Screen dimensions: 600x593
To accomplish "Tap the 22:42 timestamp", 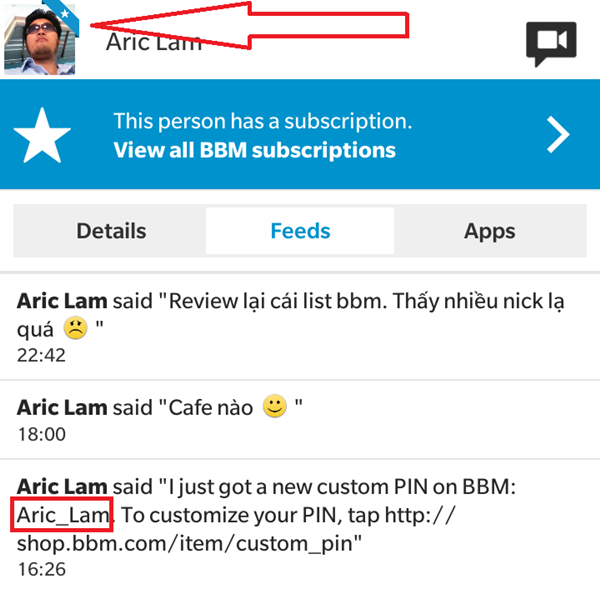I will tap(41, 355).
